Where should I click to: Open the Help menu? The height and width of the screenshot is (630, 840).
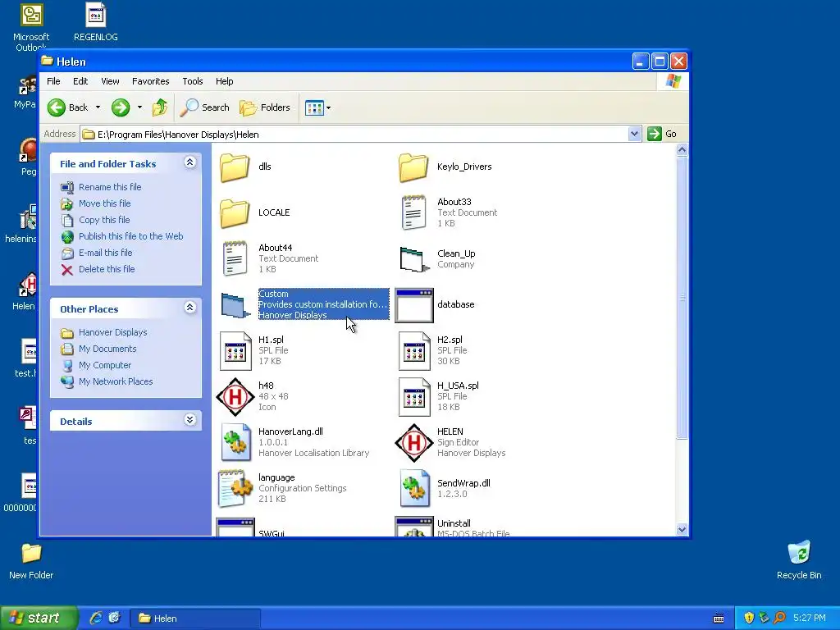tap(225, 81)
